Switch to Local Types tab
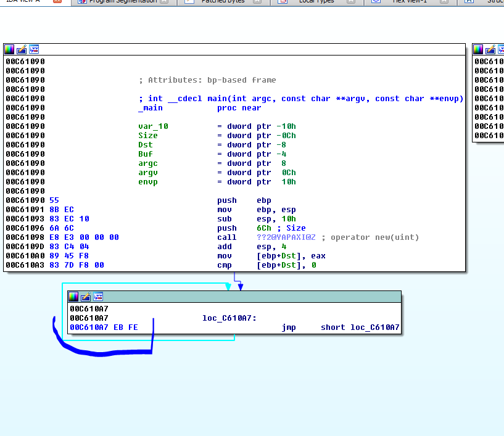Viewport: 504px width, 436px height. pos(316,2)
